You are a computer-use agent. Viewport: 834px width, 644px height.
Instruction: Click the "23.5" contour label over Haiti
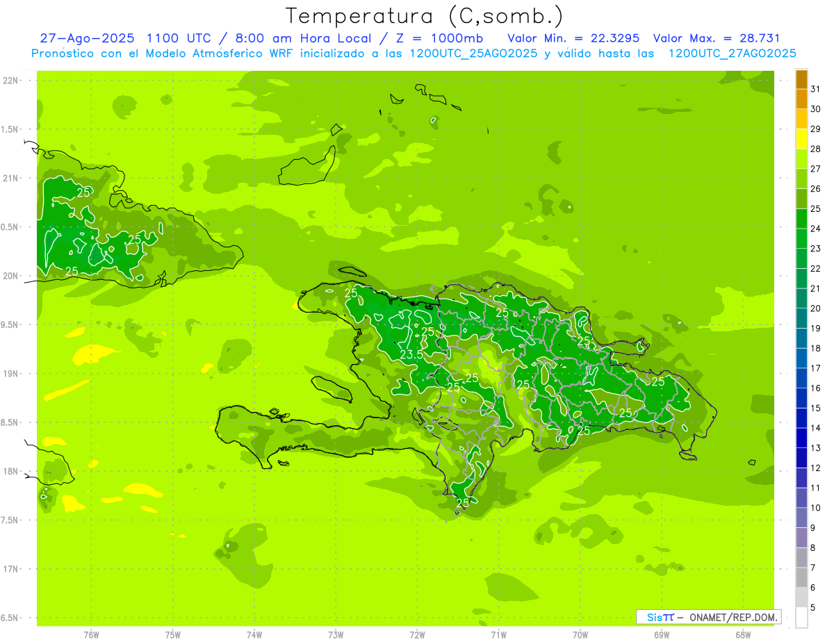411,355
